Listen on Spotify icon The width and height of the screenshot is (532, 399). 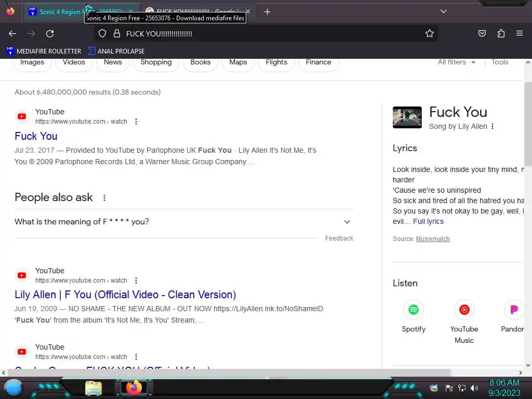tap(413, 310)
